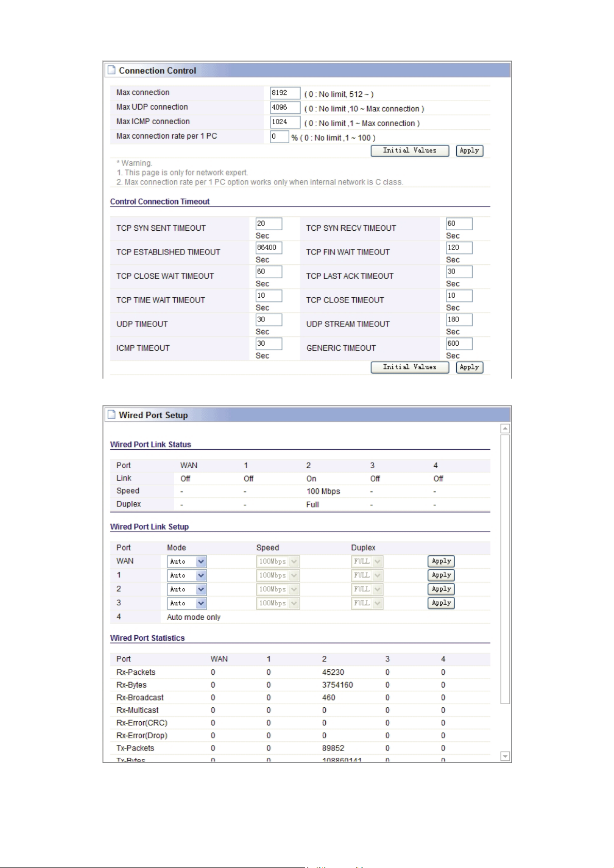Edit GENERIC TIMEOUT value
This screenshot has height=868, width=614.
click(459, 344)
